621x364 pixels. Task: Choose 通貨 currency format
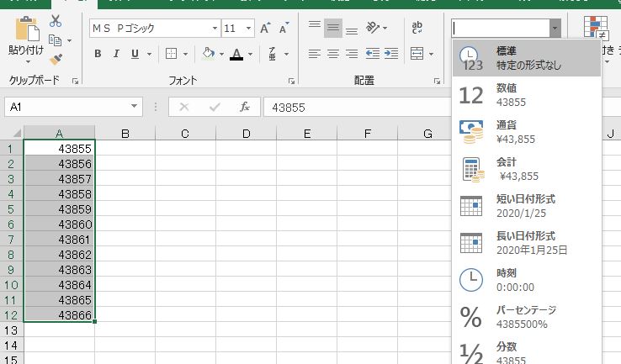tap(527, 132)
